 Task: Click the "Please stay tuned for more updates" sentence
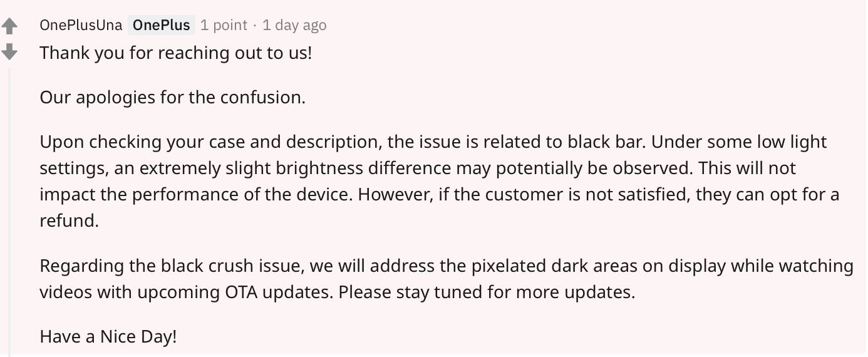487,292
